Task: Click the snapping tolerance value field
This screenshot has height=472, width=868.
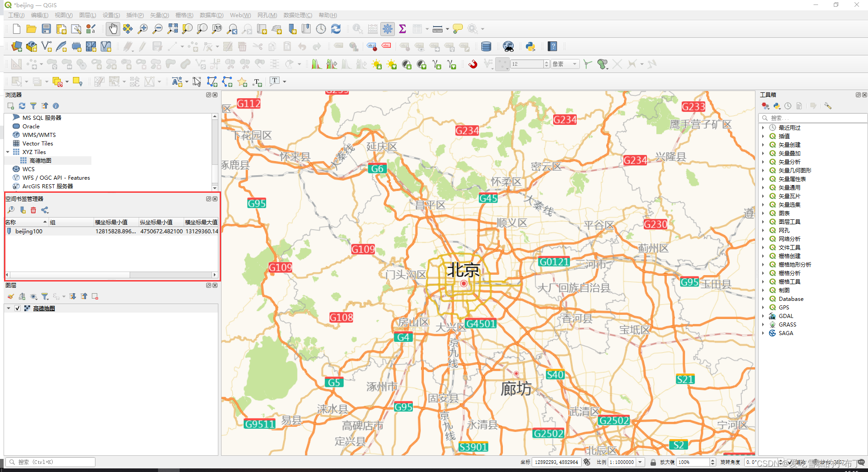Action: pos(527,64)
